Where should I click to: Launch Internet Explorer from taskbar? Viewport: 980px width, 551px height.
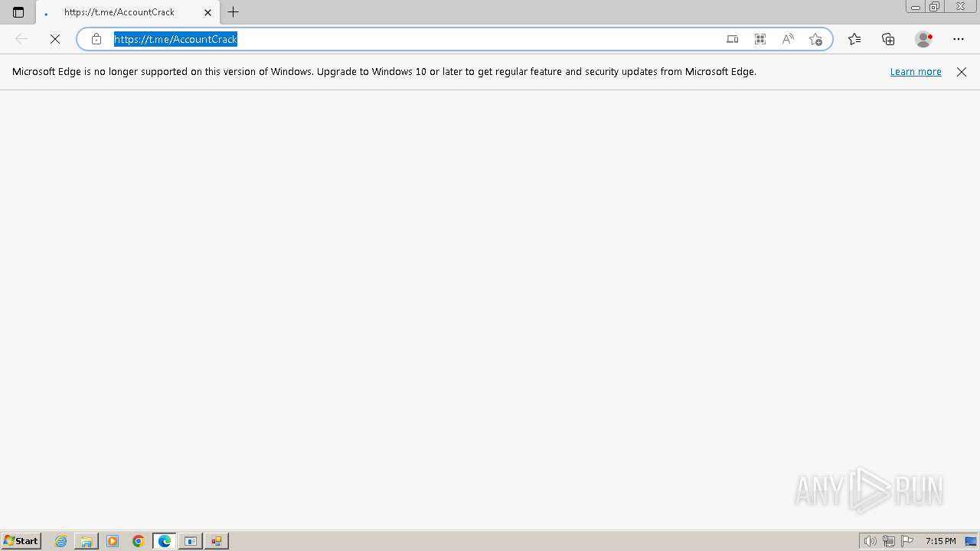coord(61,541)
